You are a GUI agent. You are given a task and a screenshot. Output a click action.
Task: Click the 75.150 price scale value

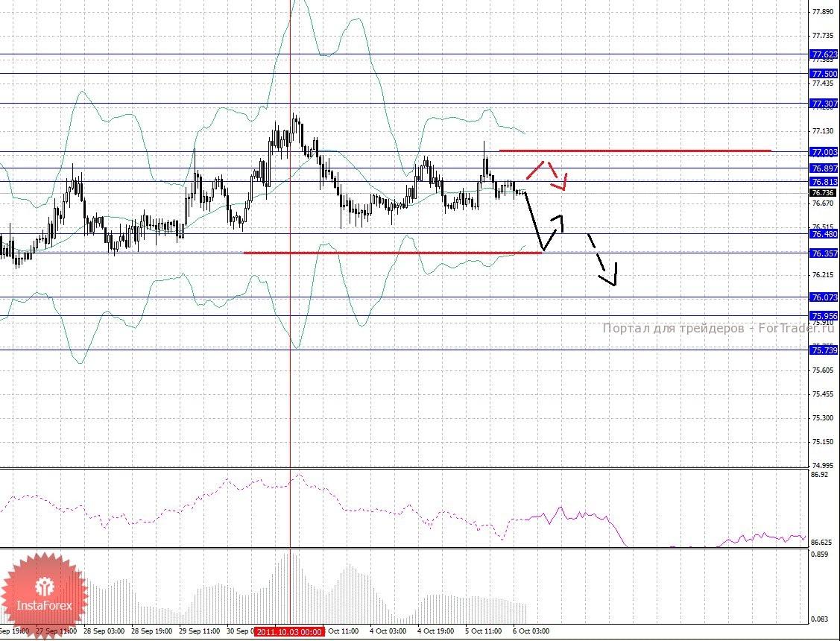(823, 442)
